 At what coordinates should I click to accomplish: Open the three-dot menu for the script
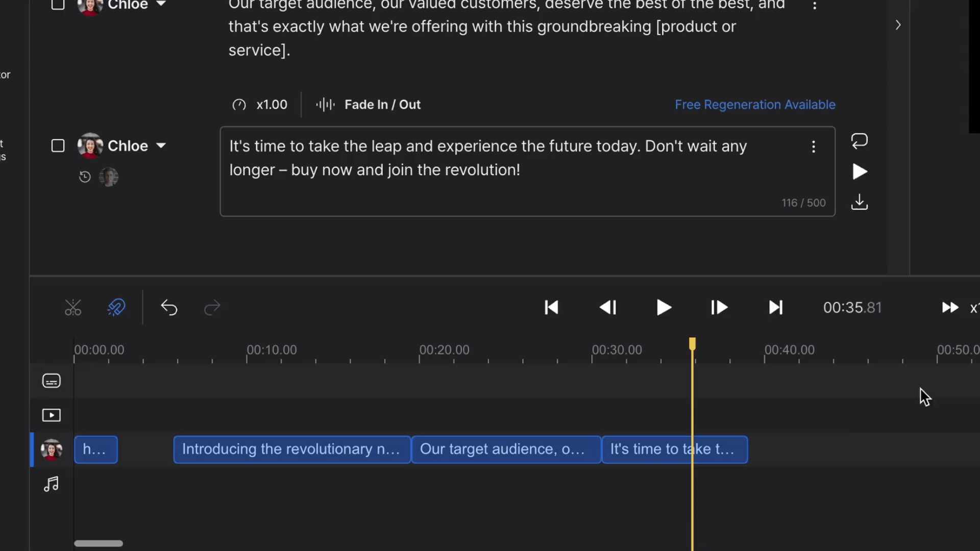(814, 146)
